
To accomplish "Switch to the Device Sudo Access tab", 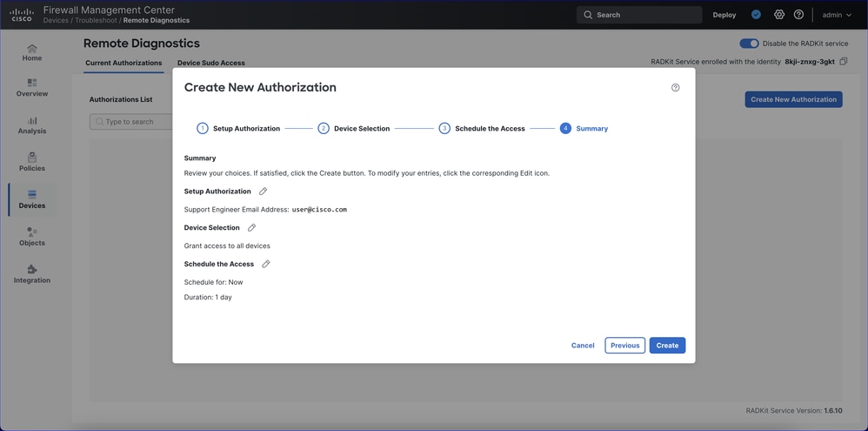I will coord(211,63).
